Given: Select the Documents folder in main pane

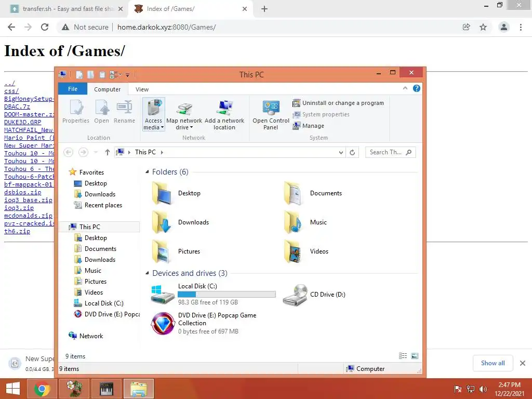Looking at the screenshot, I should [x=312, y=193].
